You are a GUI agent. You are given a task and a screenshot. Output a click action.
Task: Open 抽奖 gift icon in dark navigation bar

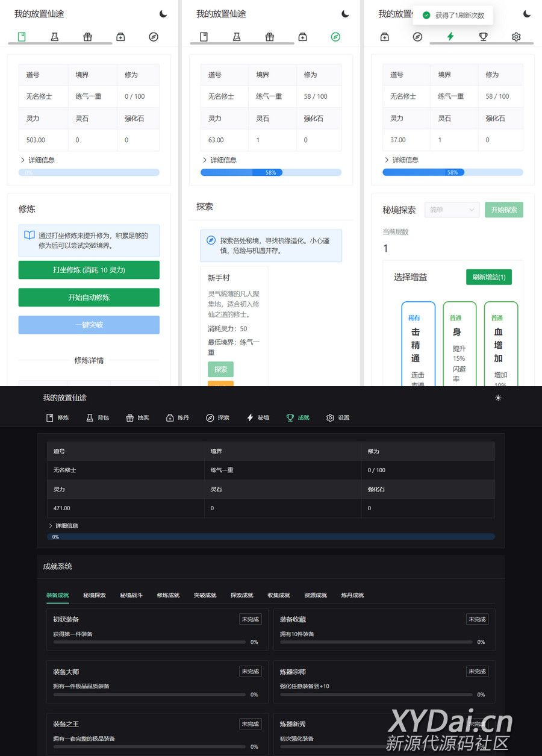[135, 417]
